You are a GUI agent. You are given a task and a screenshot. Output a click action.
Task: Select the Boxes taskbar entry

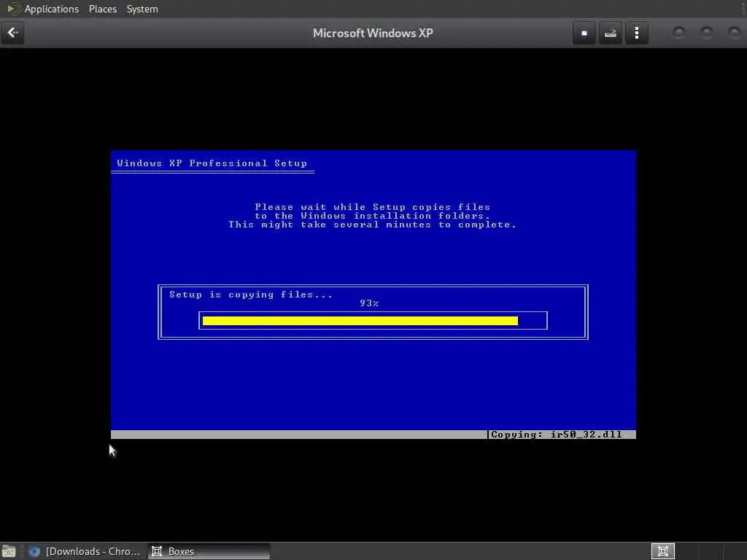pyautogui.click(x=209, y=551)
